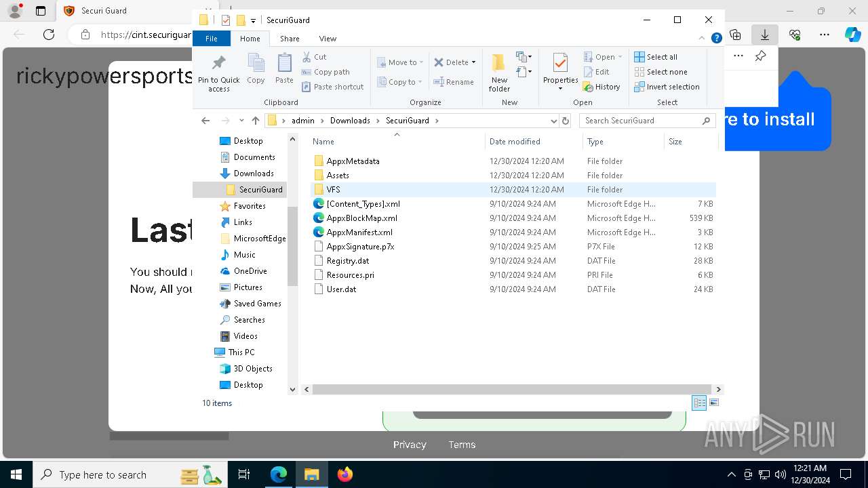Switch to the Home ribbon tab
Screen dimensions: 868x488
pyautogui.click(x=250, y=39)
